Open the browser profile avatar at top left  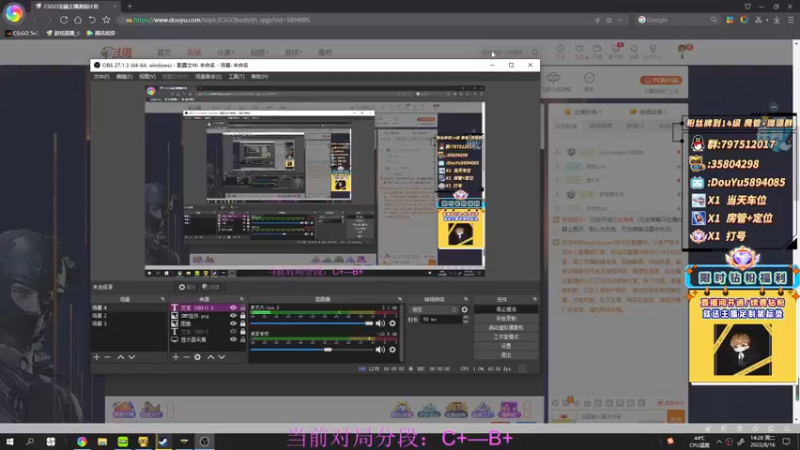click(14, 14)
